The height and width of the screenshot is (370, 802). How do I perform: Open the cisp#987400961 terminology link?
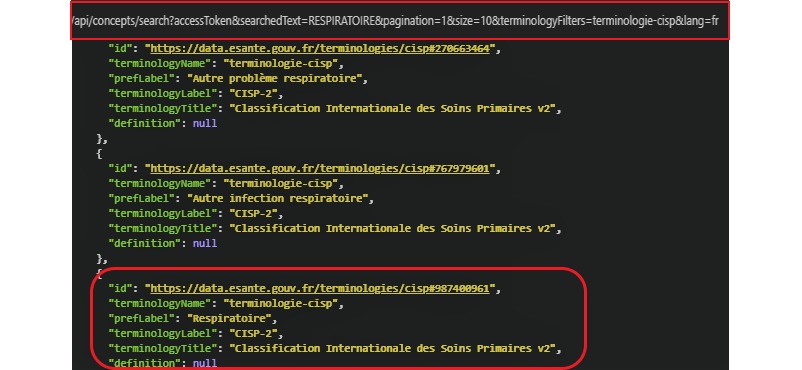pyautogui.click(x=320, y=289)
